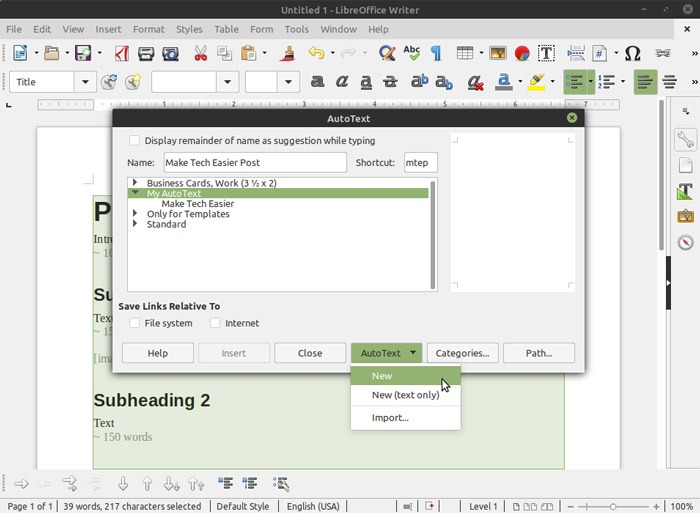Click the Undo arrow icon
Image resolution: width=700 pixels, height=513 pixels.
pyautogui.click(x=316, y=53)
